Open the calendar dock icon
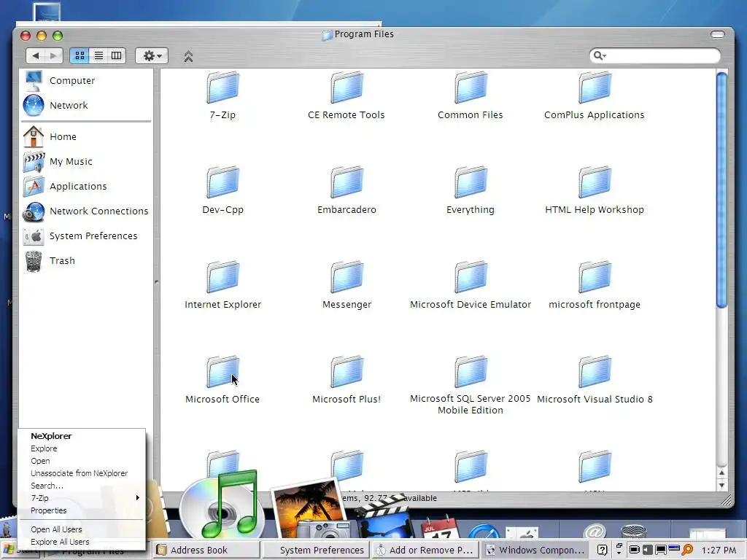Viewport: 747px width, 560px height. (440, 528)
